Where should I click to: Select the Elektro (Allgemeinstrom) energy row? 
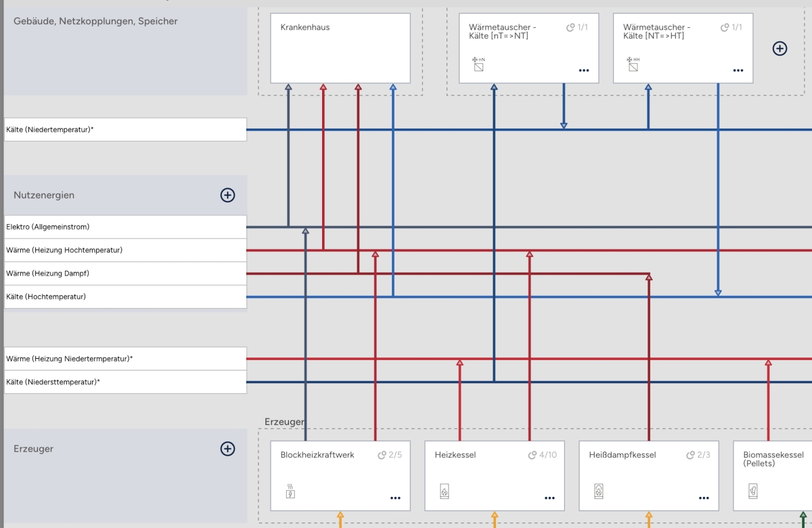click(x=125, y=227)
